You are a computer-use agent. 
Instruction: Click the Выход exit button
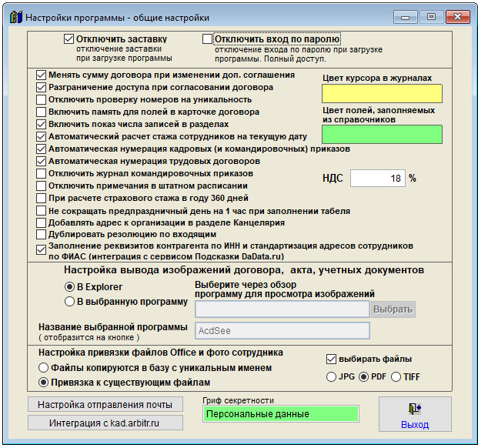(x=415, y=414)
